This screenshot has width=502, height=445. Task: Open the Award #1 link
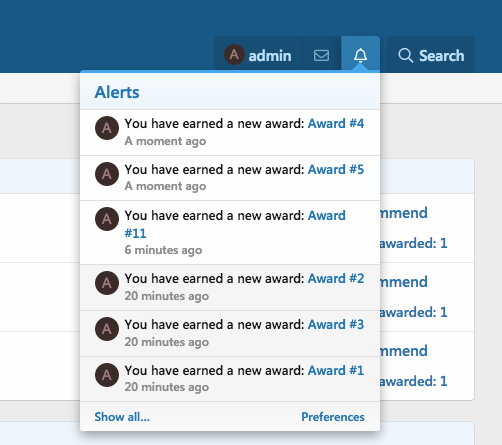click(x=336, y=371)
